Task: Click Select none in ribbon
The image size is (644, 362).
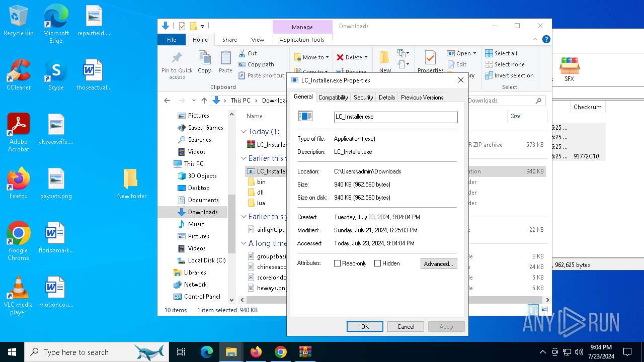Action: [x=505, y=64]
